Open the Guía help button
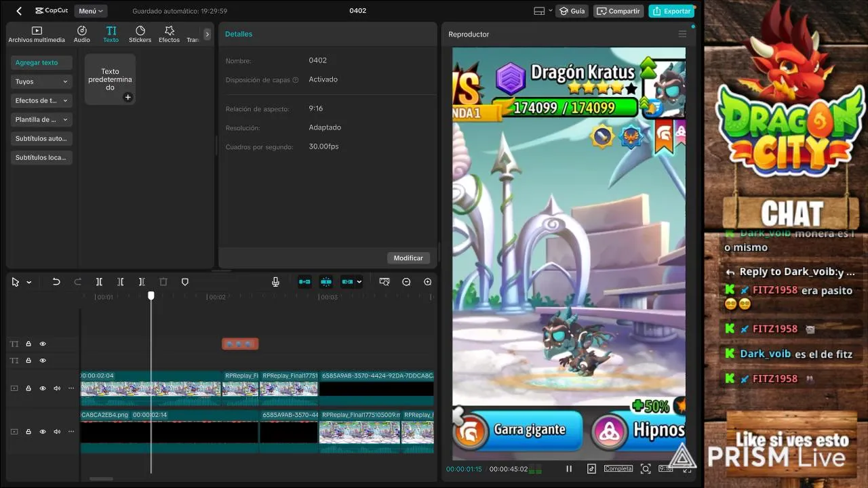The width and height of the screenshot is (868, 488). (572, 11)
